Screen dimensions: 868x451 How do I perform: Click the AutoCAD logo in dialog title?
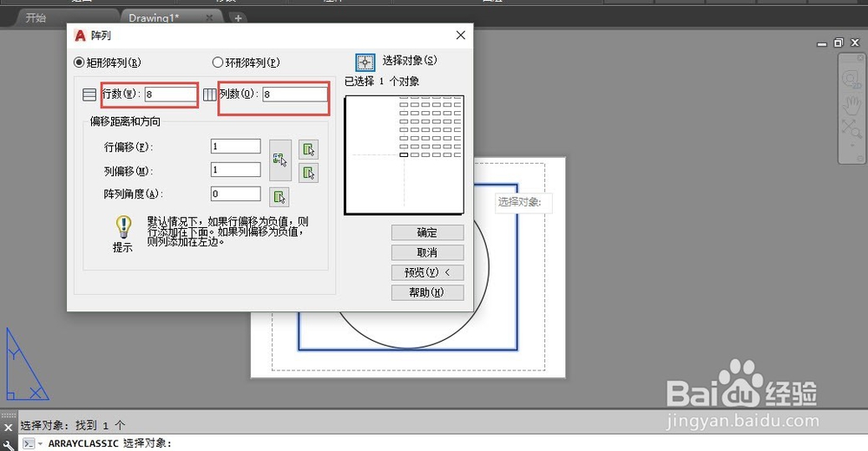click(80, 36)
